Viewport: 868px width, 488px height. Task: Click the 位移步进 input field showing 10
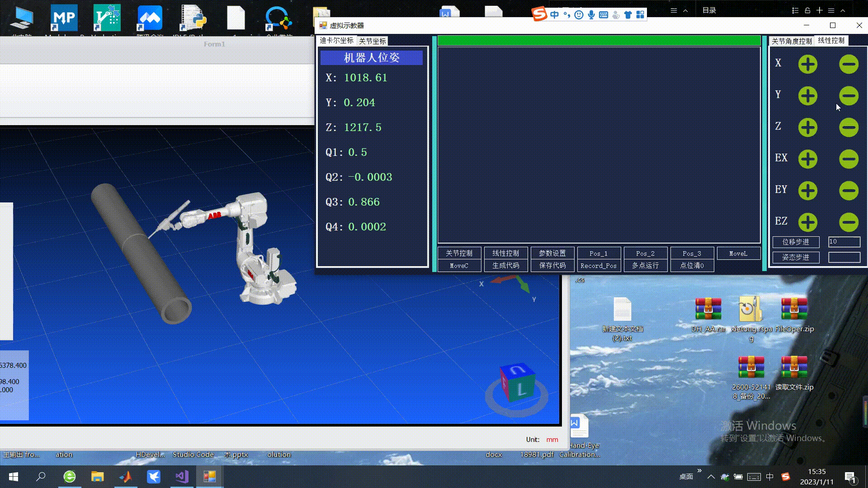[x=844, y=242]
